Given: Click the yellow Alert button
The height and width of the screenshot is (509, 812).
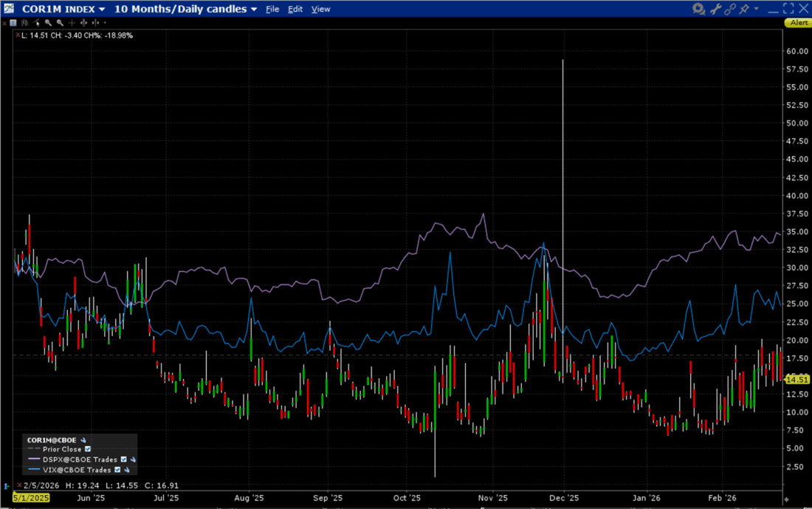Looking at the screenshot, I should tap(797, 22).
